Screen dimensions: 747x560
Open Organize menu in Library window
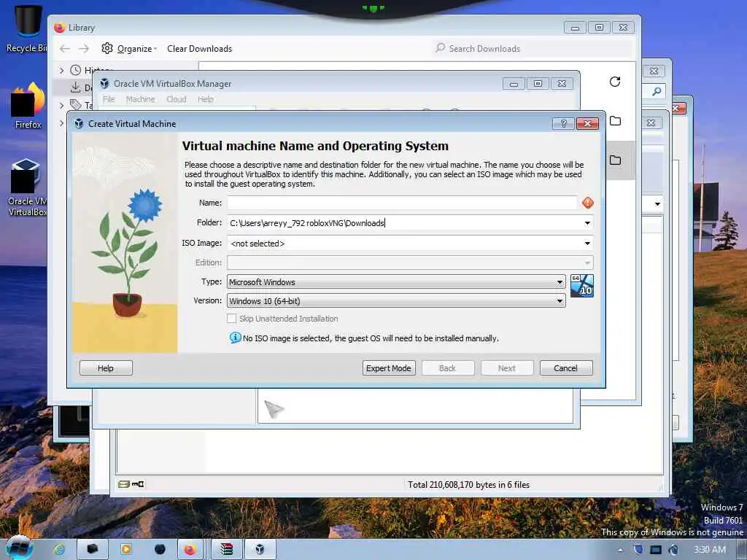(x=136, y=49)
